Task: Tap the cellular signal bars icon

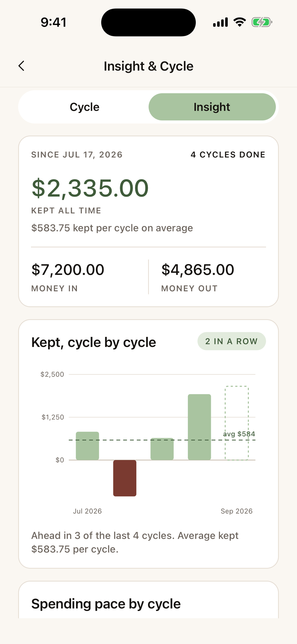Action: click(x=220, y=22)
